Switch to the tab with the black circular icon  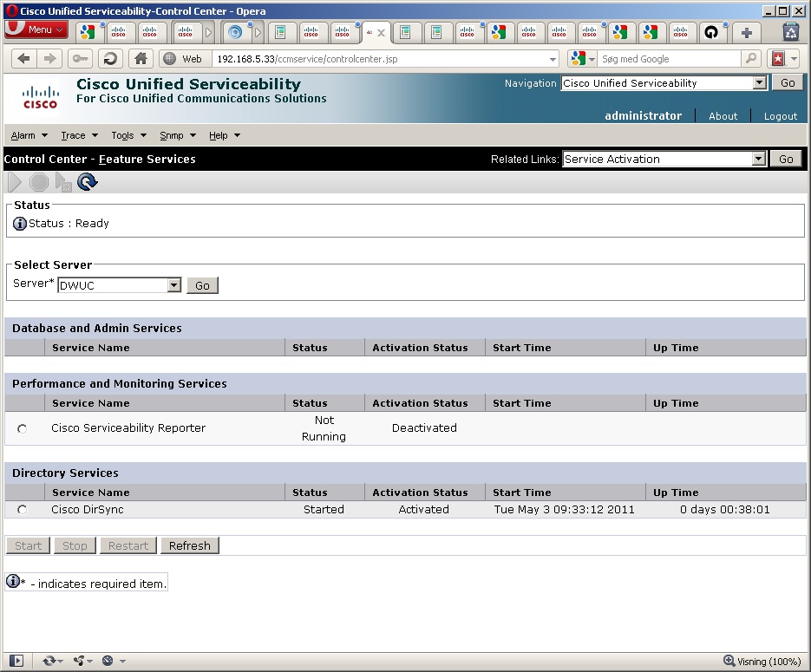[x=712, y=33]
